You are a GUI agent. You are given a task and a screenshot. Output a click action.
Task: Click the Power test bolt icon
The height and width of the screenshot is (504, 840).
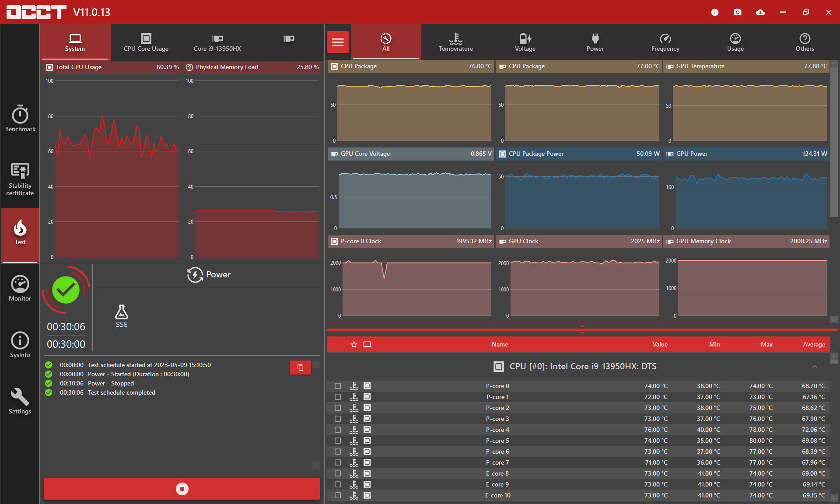click(195, 275)
